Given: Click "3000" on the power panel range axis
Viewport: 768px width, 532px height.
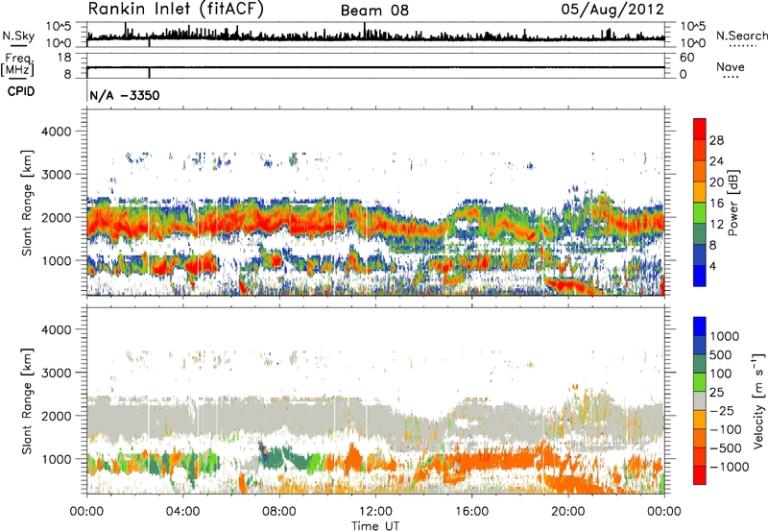Looking at the screenshot, I should coord(56,175).
